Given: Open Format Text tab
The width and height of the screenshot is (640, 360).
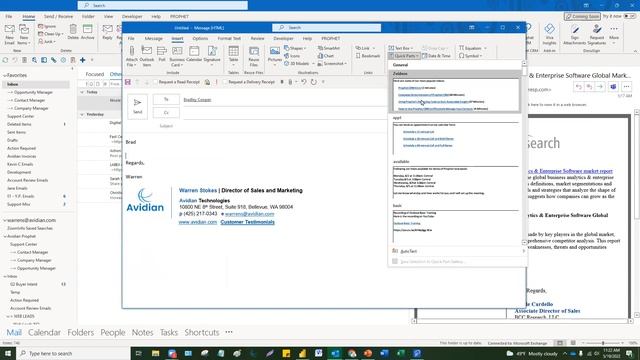Looking at the screenshot, I should [x=229, y=38].
